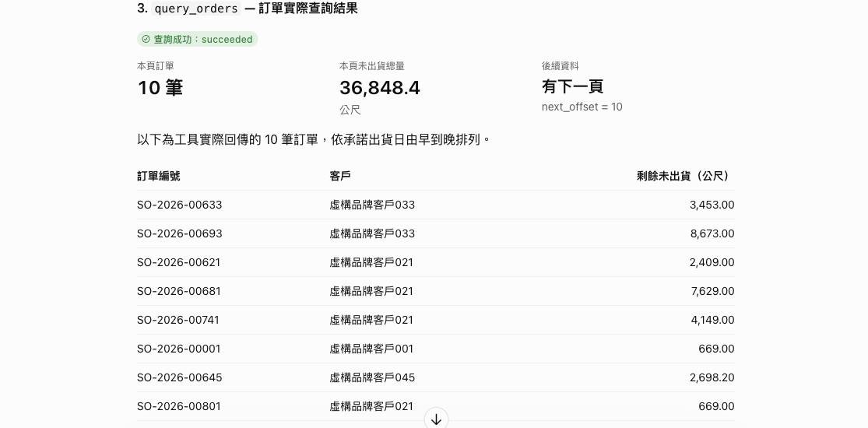Select order number SO-2026-00681

(179, 291)
